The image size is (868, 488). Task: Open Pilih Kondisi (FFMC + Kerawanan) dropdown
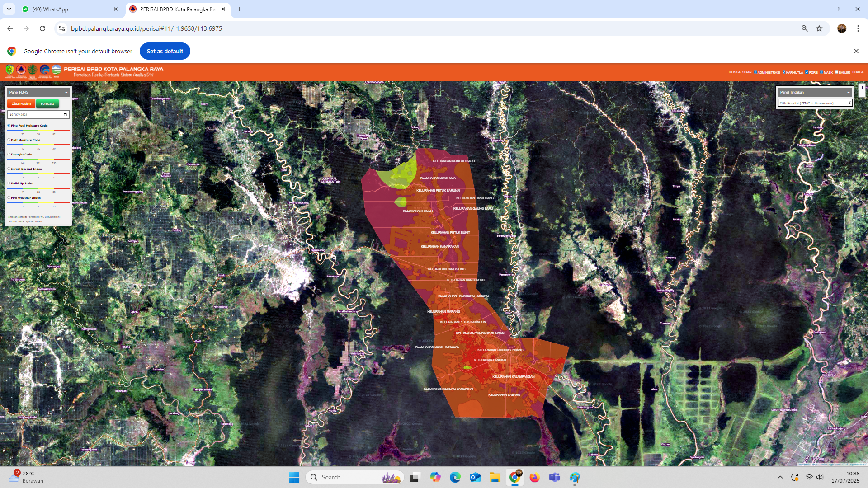(x=815, y=103)
